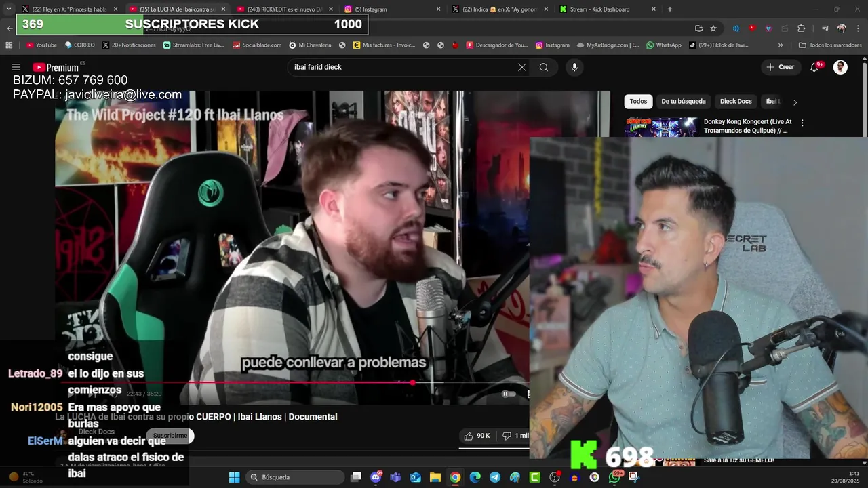Screen dimensions: 868x488
Task: Open Microsoft Teams from taskbar
Action: pyautogui.click(x=395, y=477)
